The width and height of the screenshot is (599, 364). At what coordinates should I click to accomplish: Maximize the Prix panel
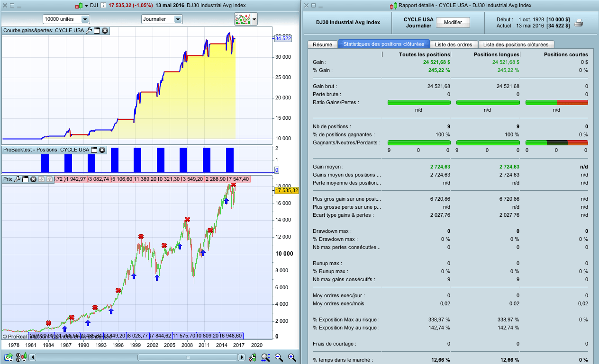[x=25, y=179]
